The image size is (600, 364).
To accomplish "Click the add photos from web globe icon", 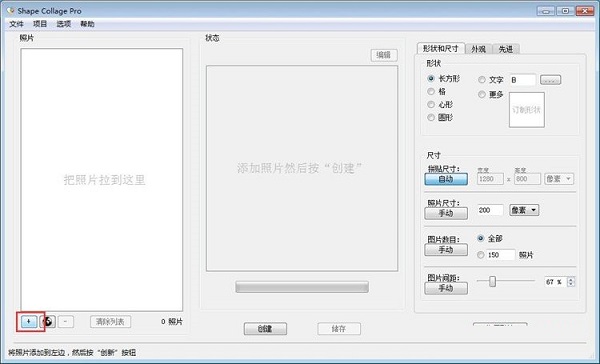I will coord(49,322).
